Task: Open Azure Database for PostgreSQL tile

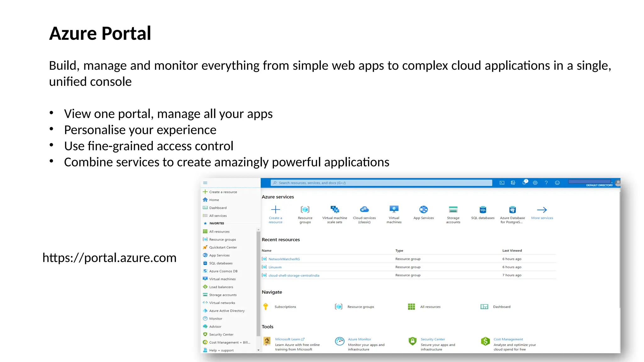Action: (x=512, y=214)
